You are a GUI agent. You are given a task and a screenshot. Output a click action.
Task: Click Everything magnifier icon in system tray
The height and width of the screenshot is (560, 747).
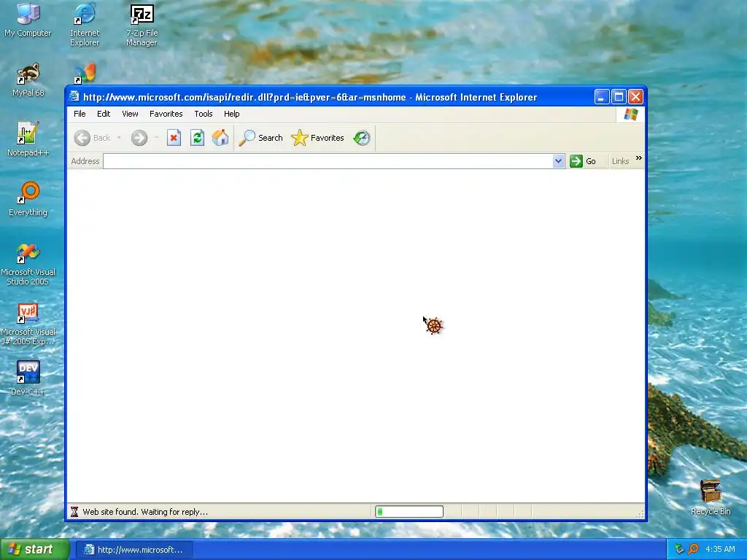point(693,549)
